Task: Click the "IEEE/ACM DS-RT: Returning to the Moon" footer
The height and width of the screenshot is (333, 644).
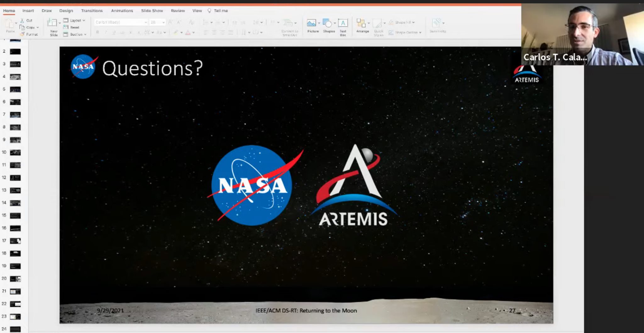Action: pos(306,310)
